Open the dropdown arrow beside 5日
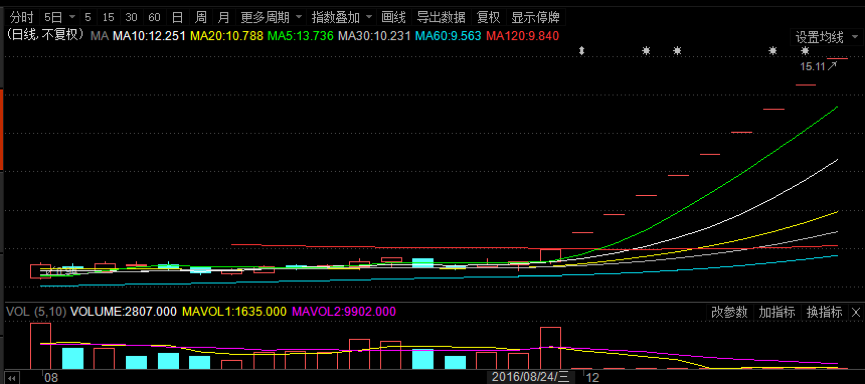Viewport: 865px width, 384px height. 73,17
